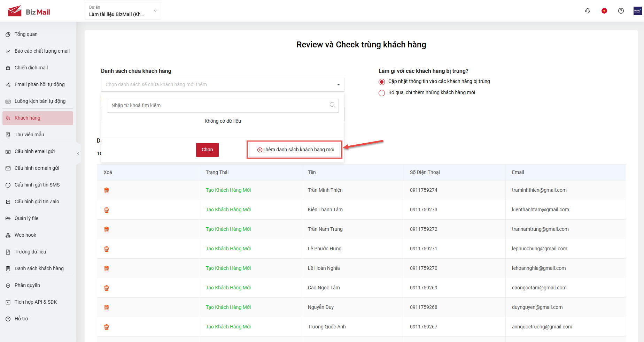Focus the 'Nhập từ khoá tìm kiếm' search field
Viewport: 644px width, 342px height.
pos(223,106)
